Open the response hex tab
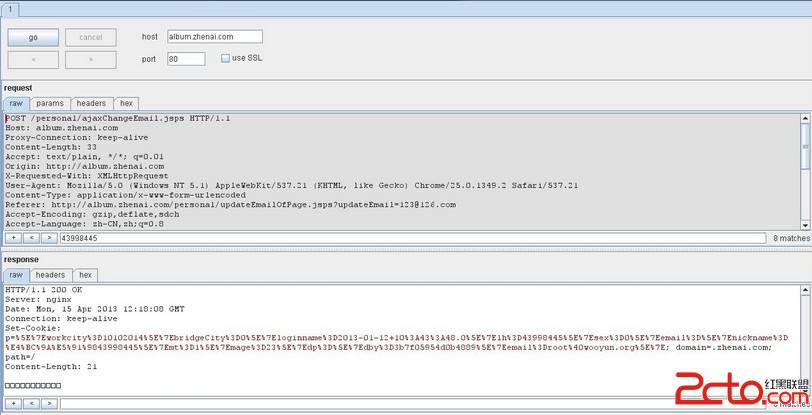 (x=85, y=275)
